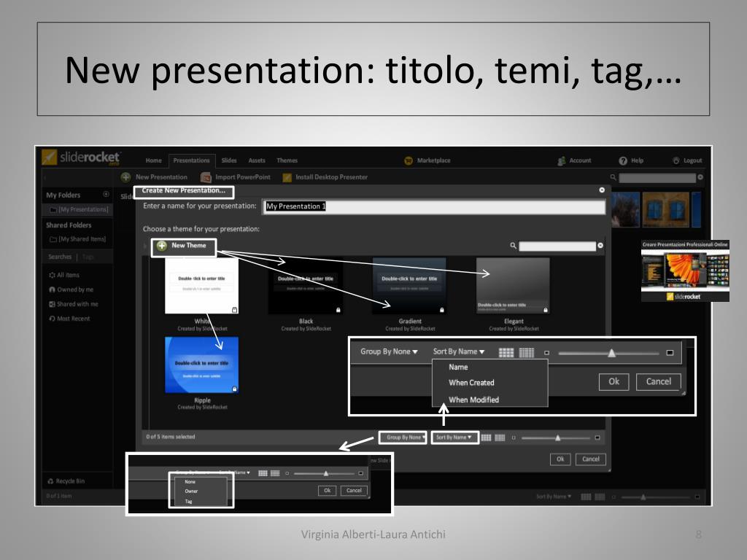This screenshot has width=747, height=560.
Task: Click the magnifier icon by theme search
Action: point(513,246)
